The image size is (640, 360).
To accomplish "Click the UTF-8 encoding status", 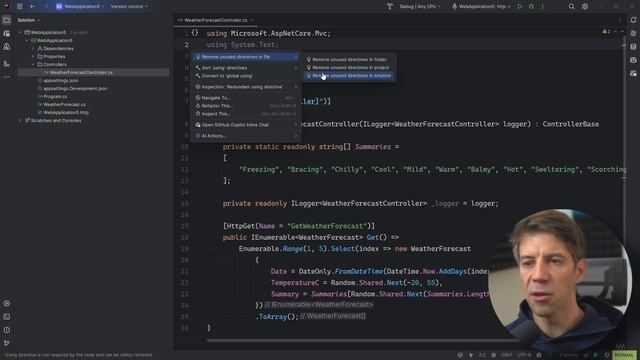I will click(x=524, y=355).
